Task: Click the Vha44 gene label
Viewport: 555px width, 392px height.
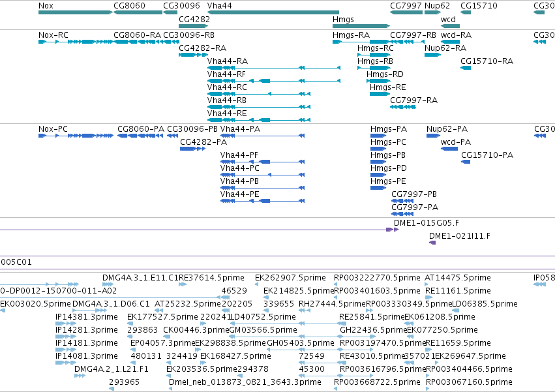Action: click(219, 6)
